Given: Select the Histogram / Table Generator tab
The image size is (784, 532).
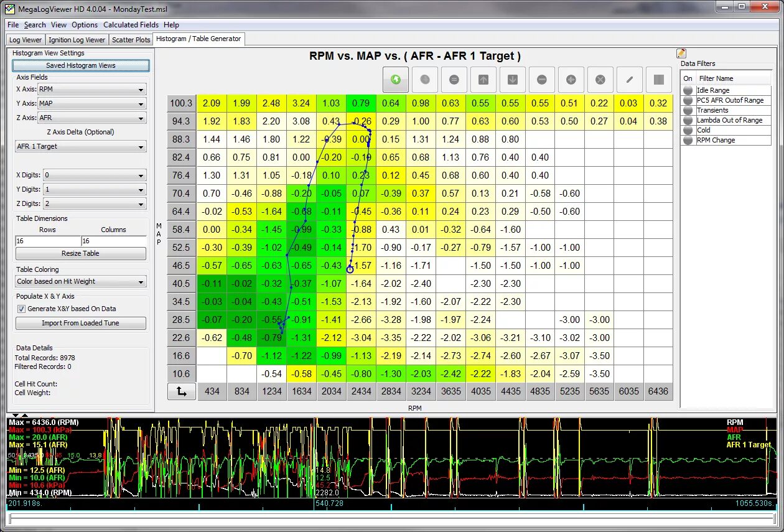Looking at the screenshot, I should tap(198, 39).
